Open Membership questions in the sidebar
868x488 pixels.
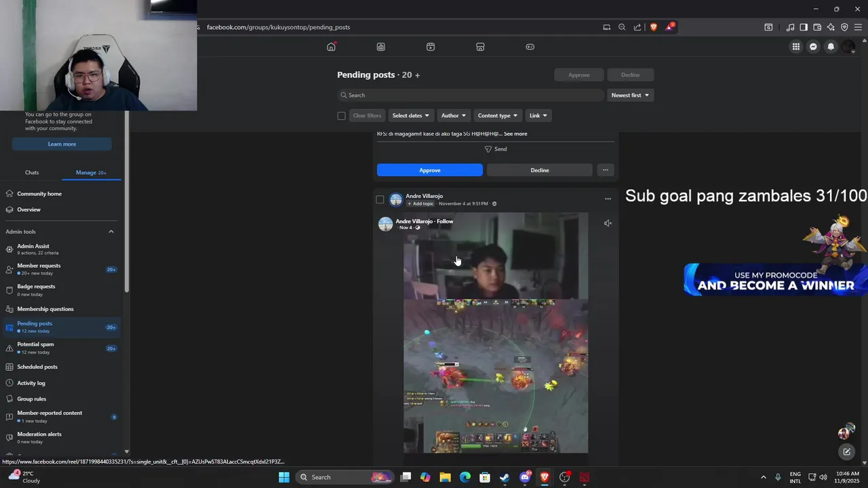[x=62, y=309]
